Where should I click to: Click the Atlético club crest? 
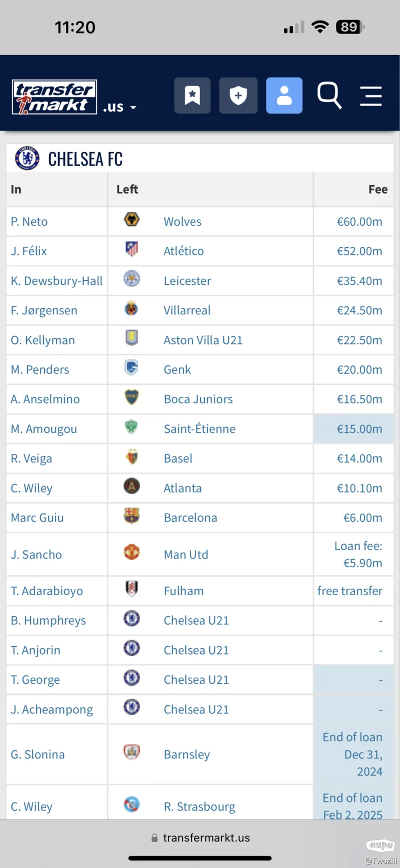coord(131,249)
